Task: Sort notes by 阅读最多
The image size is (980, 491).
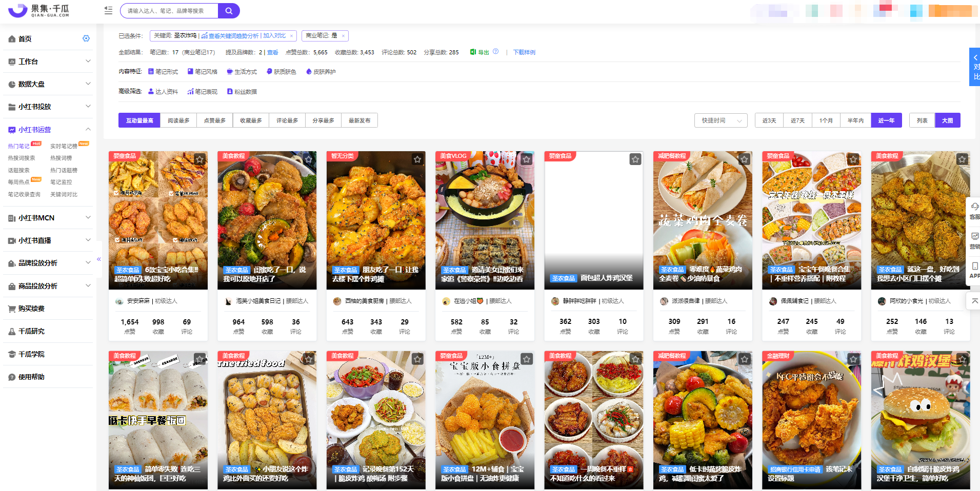Action: coord(178,120)
